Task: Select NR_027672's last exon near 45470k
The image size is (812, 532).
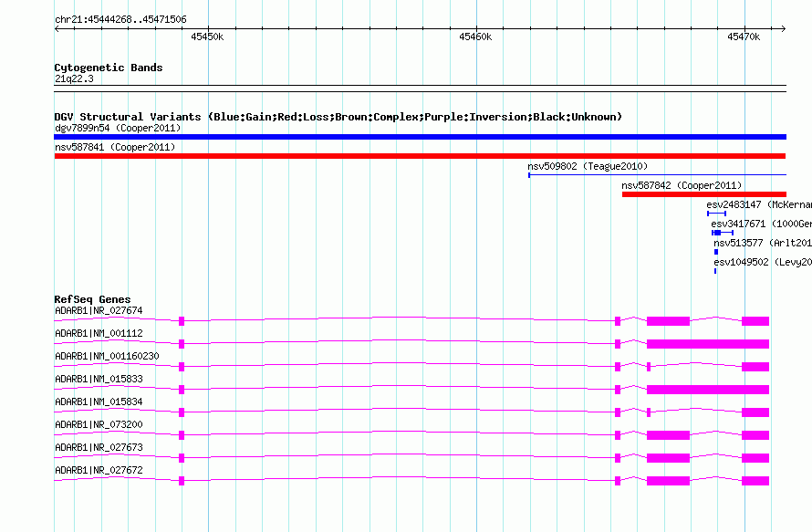Action: [x=755, y=481]
